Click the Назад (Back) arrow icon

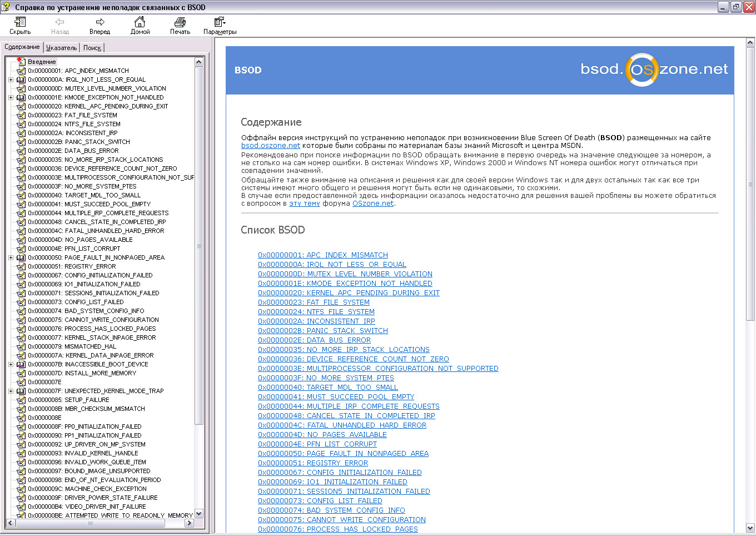(x=60, y=22)
